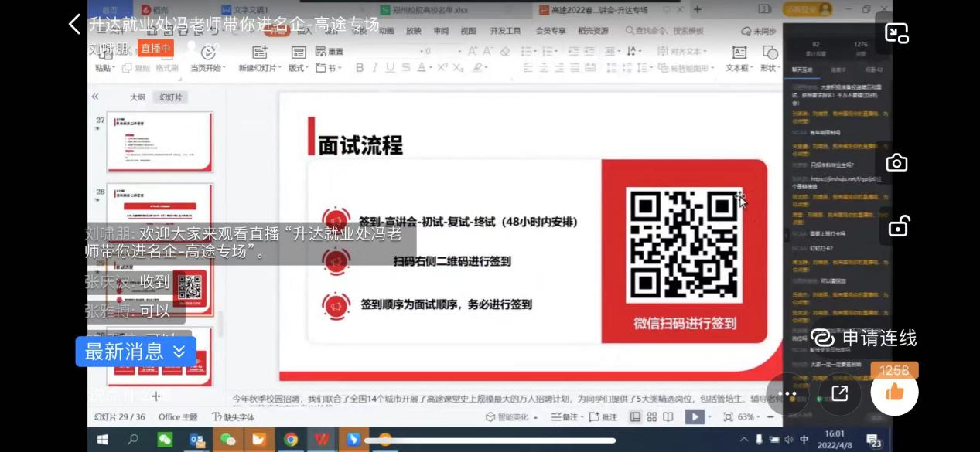Toggle the screen lock icon
980x452 pixels.
coord(898,226)
